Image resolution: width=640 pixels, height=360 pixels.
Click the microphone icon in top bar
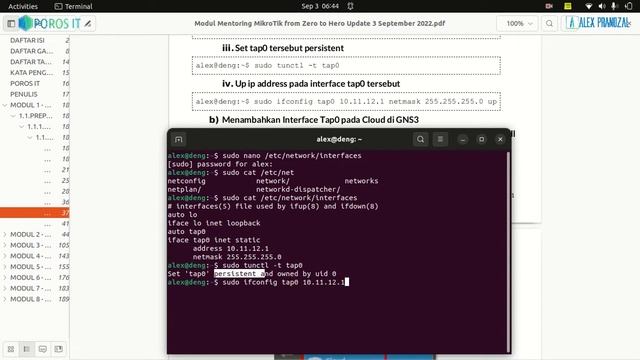pyautogui.click(x=614, y=6)
